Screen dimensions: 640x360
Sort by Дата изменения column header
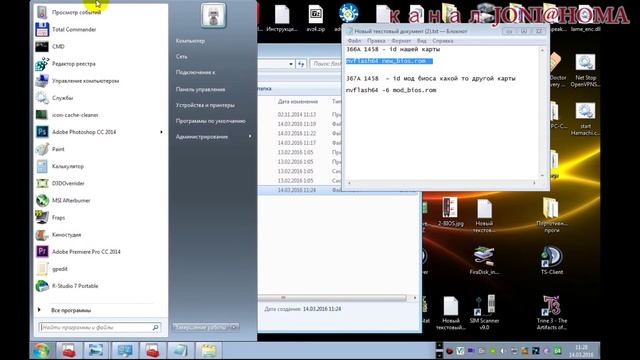(x=298, y=102)
